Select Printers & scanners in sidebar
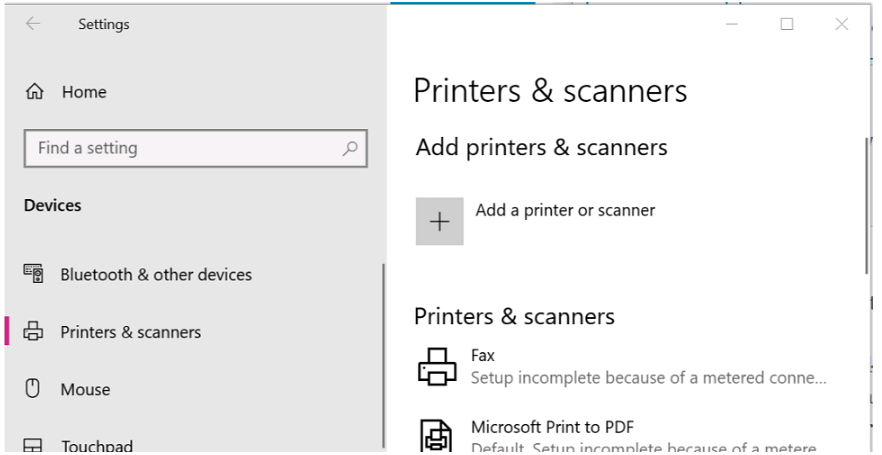This screenshot has width=882, height=455. pyautogui.click(x=112, y=332)
